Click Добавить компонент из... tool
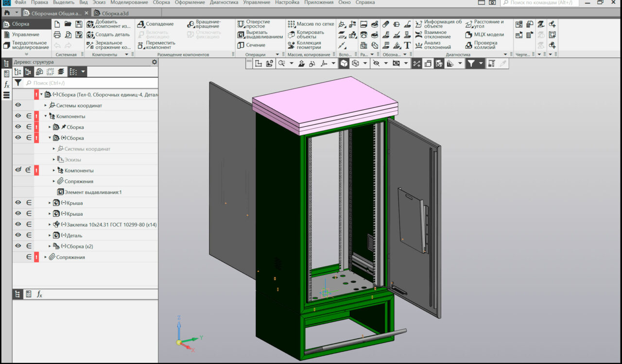622x364 pixels. point(109,24)
